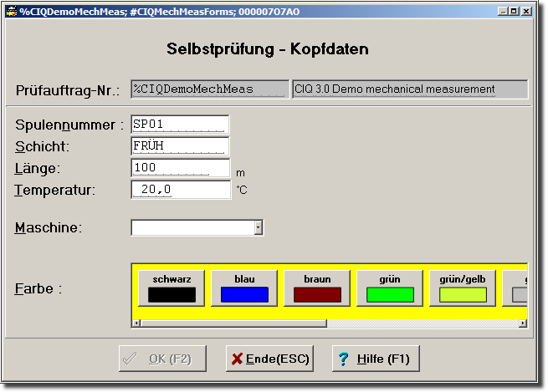Select the grün color button
This screenshot has height=392, width=548.
click(x=390, y=288)
